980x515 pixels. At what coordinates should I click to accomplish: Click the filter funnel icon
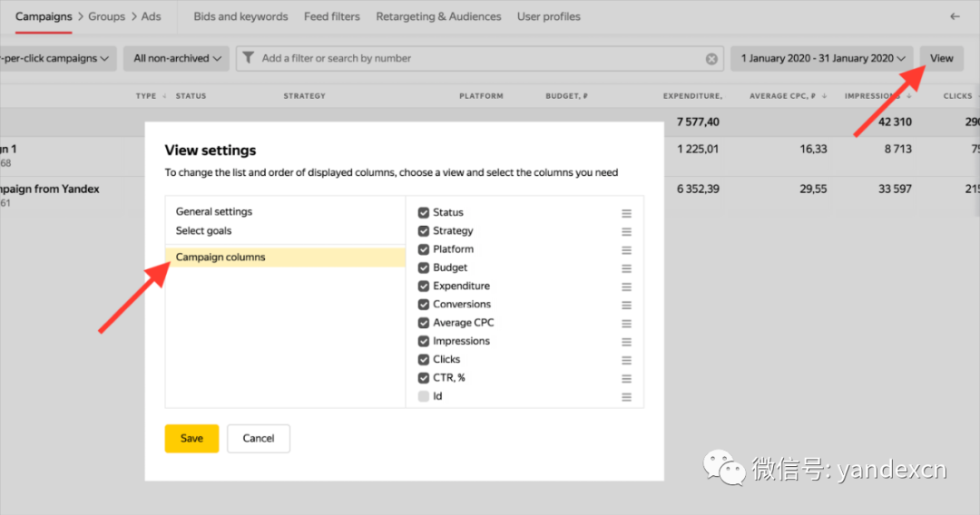[x=249, y=58]
